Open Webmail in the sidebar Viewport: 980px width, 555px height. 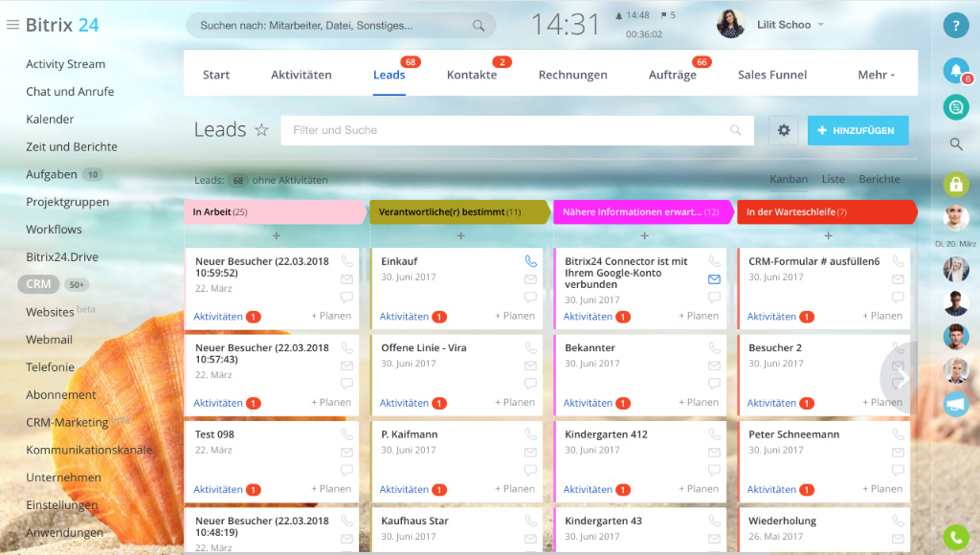click(x=49, y=340)
